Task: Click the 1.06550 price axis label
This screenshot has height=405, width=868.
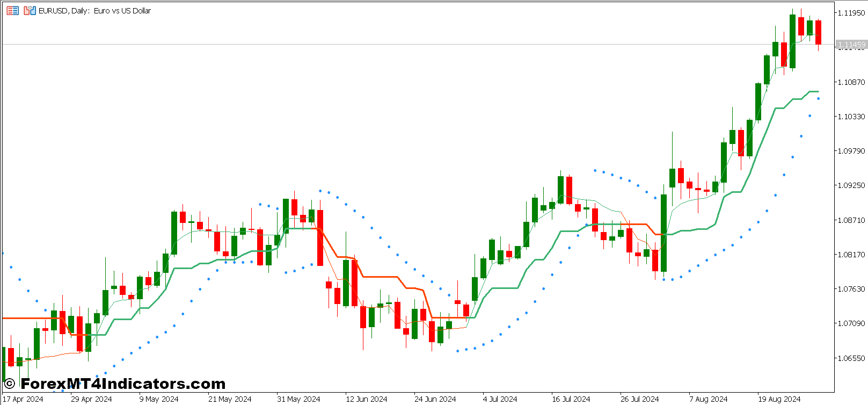Action: pyautogui.click(x=851, y=358)
